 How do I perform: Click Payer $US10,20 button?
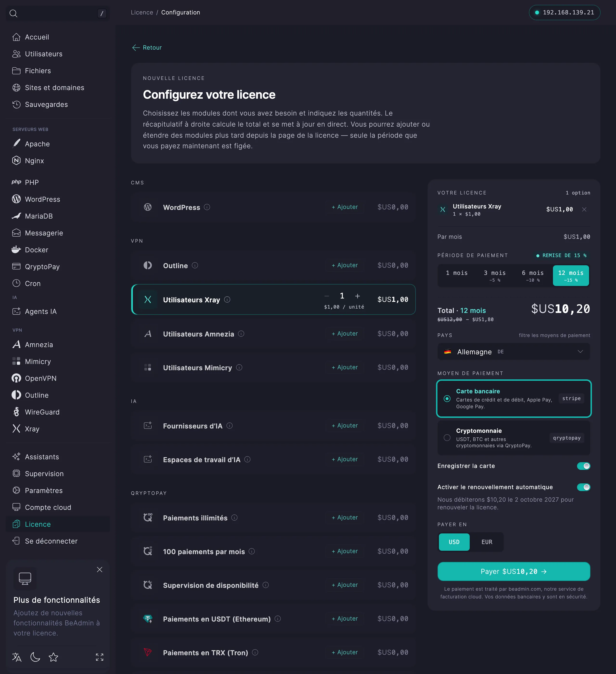pos(514,571)
